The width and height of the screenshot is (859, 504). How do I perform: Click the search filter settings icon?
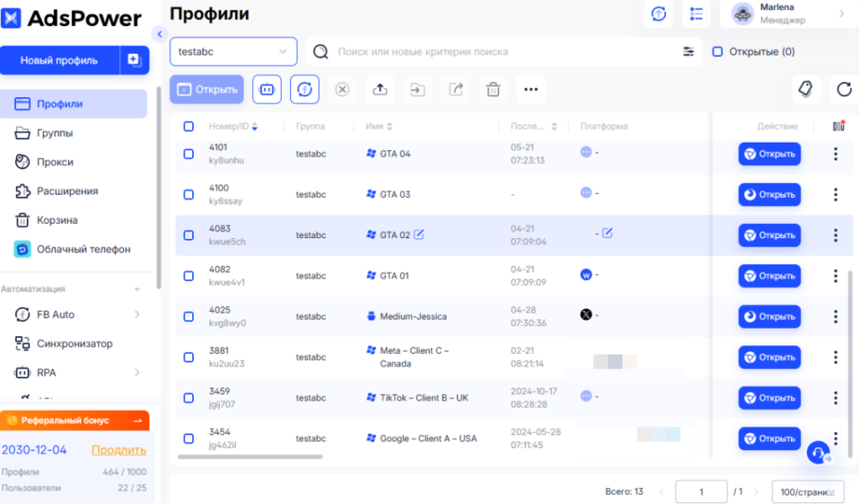688,52
